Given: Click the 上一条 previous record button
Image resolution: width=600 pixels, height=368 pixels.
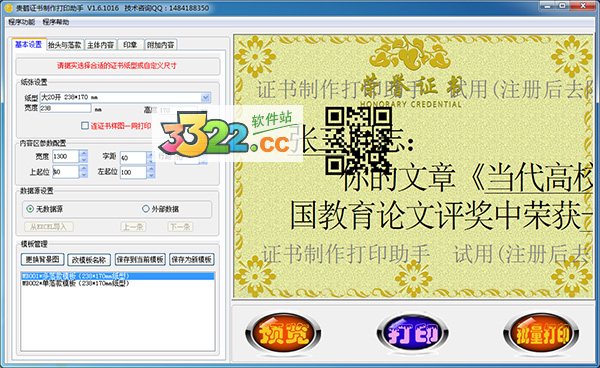Looking at the screenshot, I should click(x=133, y=227).
